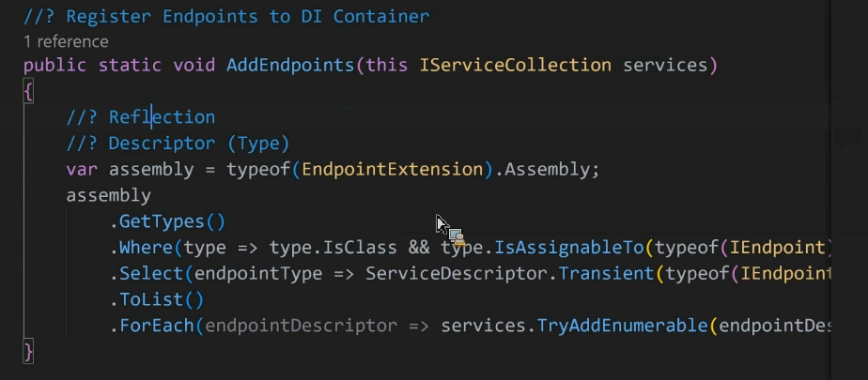Click the ToList method call
The image size is (868, 380).
point(151,300)
